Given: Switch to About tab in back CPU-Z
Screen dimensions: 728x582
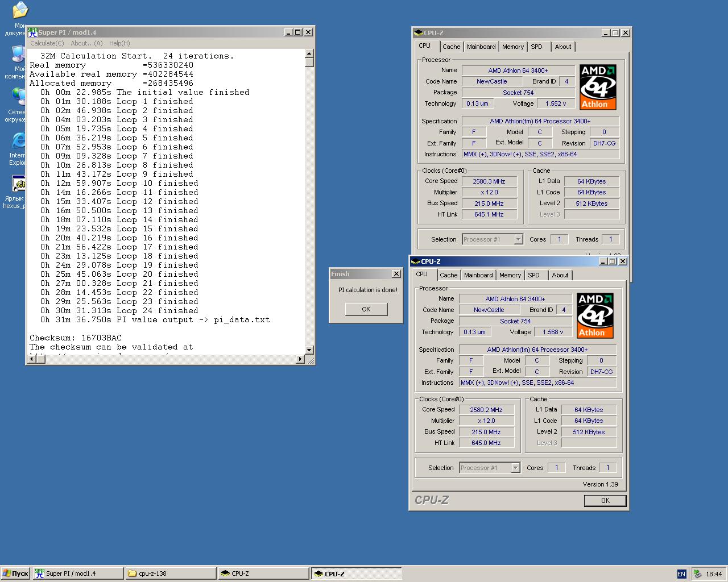Looking at the screenshot, I should [x=563, y=47].
